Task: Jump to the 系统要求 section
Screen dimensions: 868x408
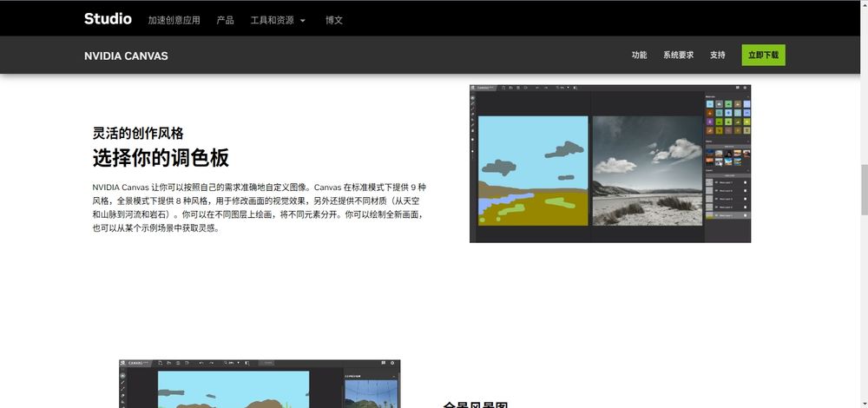Action: (678, 55)
